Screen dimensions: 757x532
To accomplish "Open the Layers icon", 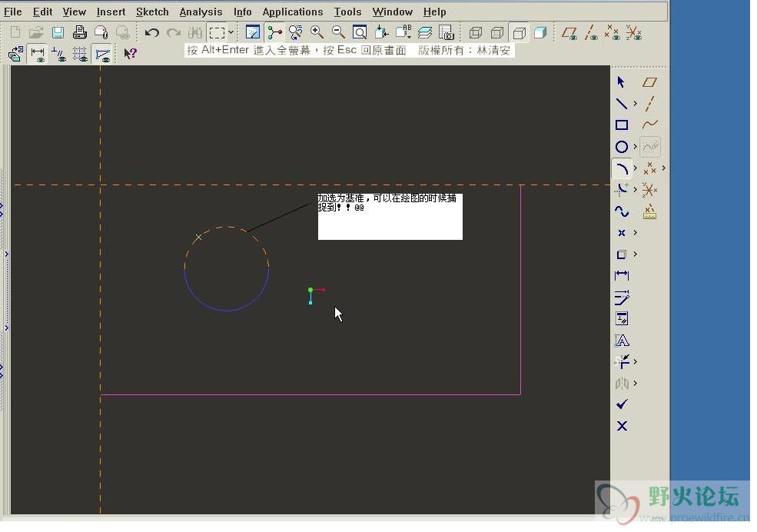I will point(425,32).
